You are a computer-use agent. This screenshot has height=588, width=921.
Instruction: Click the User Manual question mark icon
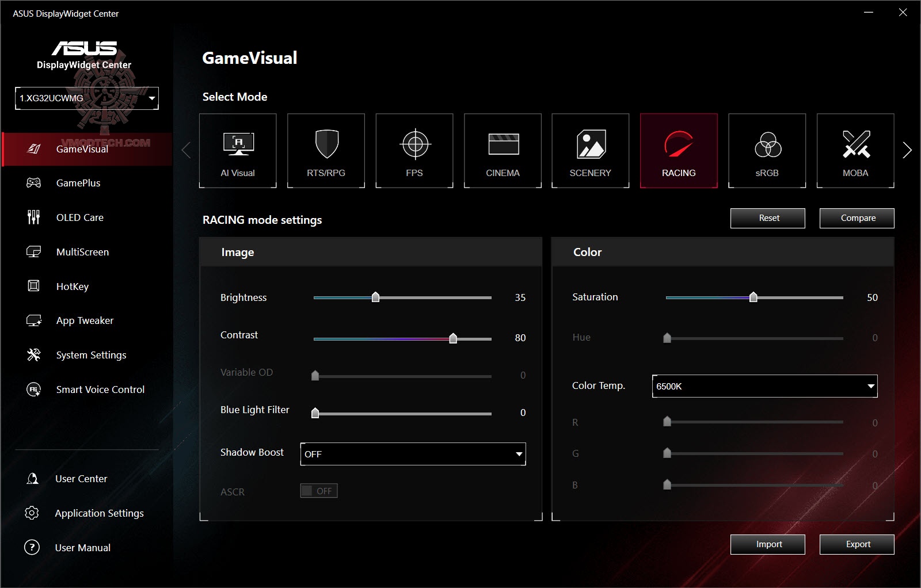[x=32, y=547]
